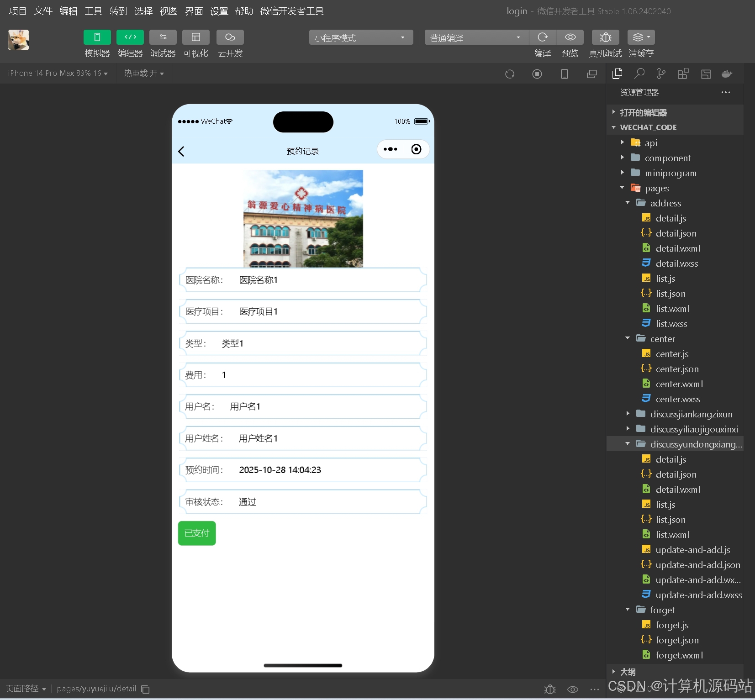Image resolution: width=755 pixels, height=700 pixels.
Task: Click the user avatar in toolbar
Action: (x=19, y=40)
